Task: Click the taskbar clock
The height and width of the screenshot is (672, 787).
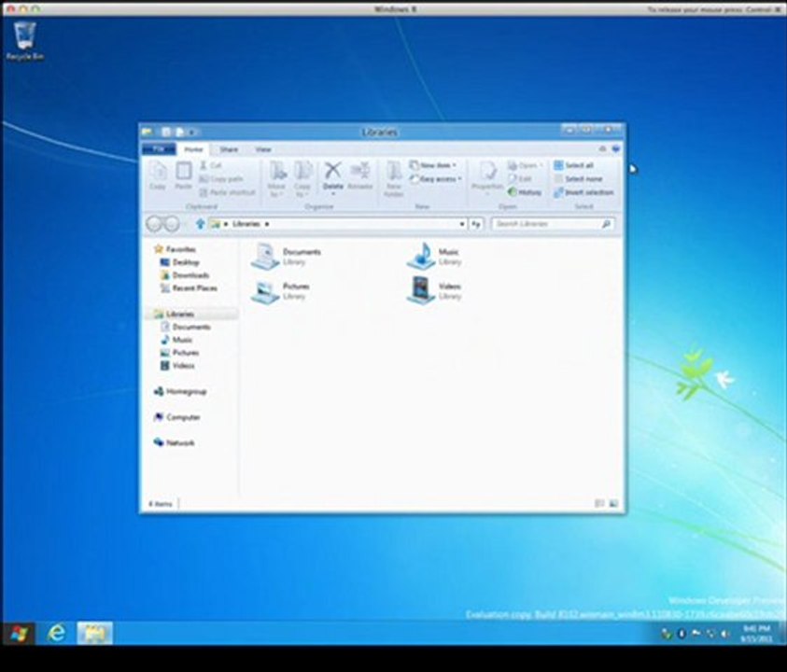Action: pyautogui.click(x=756, y=634)
